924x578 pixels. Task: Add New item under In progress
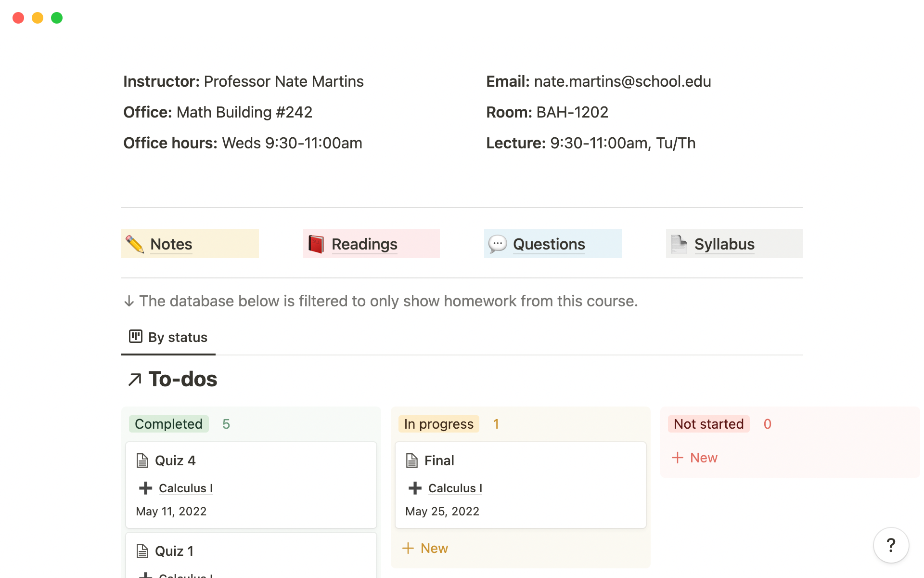click(x=425, y=548)
